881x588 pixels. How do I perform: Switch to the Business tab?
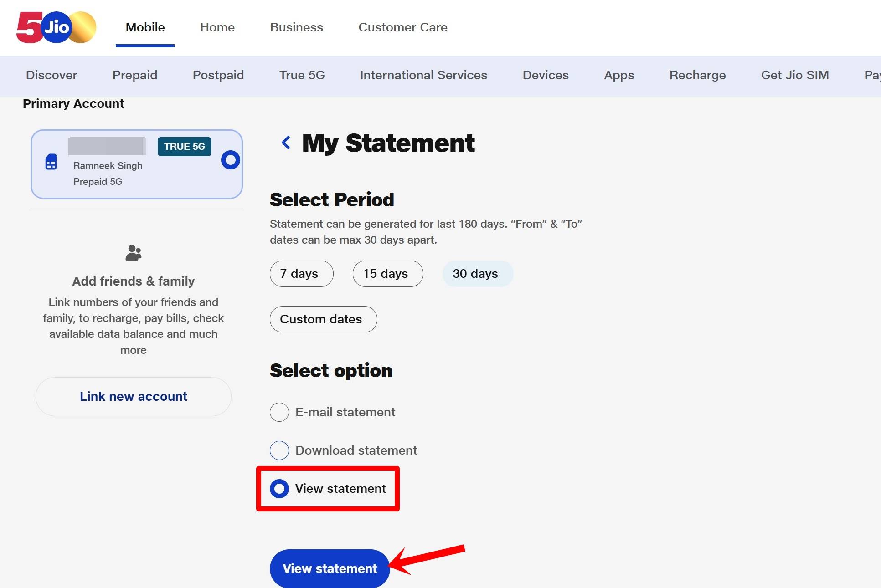coord(297,27)
